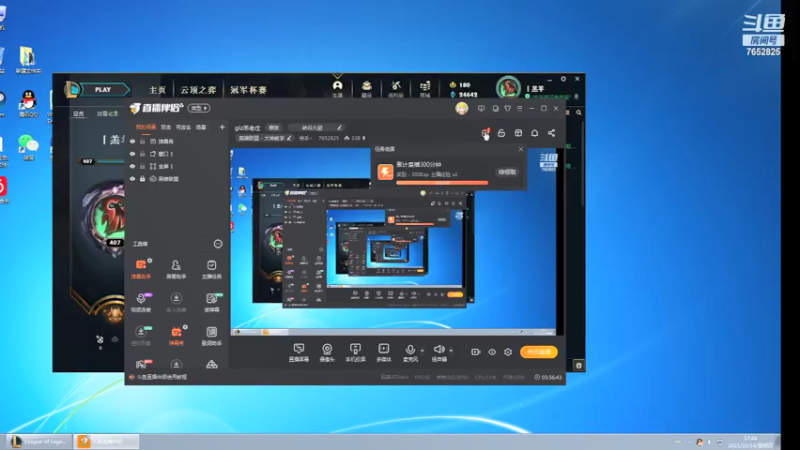Viewport: 800px width, 450px height.
Task: Expand speaker options arrow
Action: click(451, 351)
